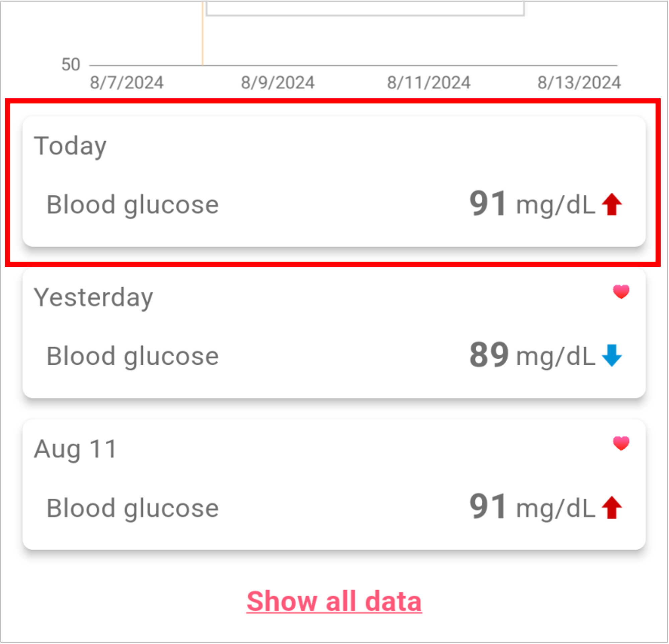
Task: Select the 91 mg/dL value for Aug 11
Action: pos(532,507)
